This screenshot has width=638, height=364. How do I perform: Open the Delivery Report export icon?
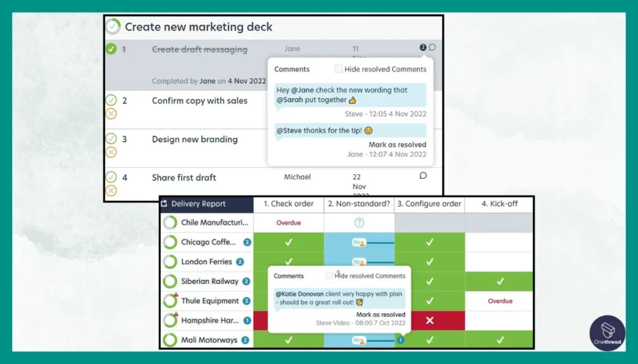[164, 203]
